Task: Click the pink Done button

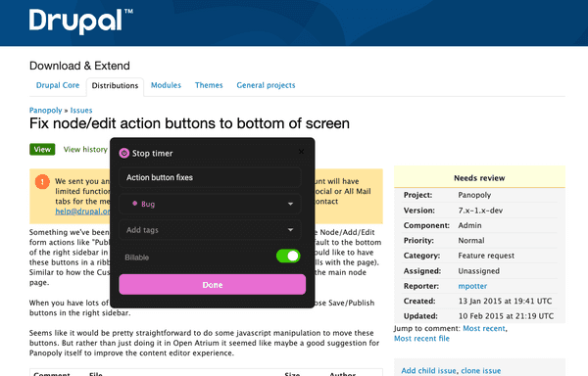Action: point(213,285)
